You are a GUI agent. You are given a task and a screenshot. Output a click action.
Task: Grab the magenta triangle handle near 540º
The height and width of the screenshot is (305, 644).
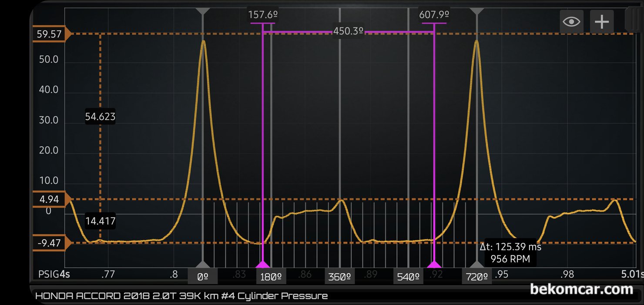pos(434,265)
